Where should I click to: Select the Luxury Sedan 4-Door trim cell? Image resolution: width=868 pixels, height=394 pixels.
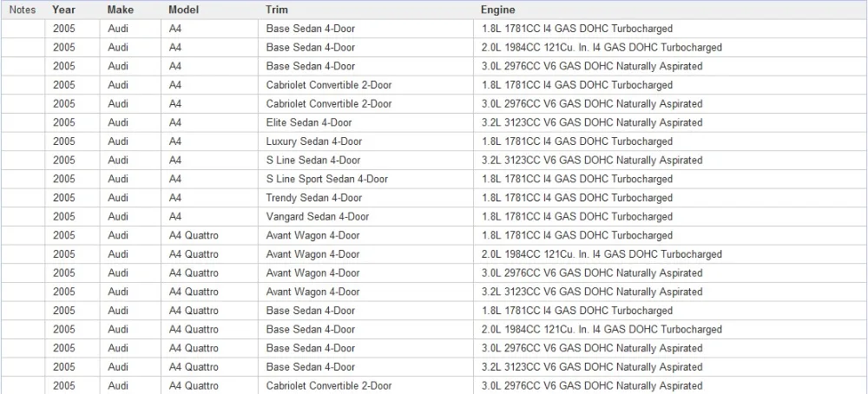click(x=366, y=141)
